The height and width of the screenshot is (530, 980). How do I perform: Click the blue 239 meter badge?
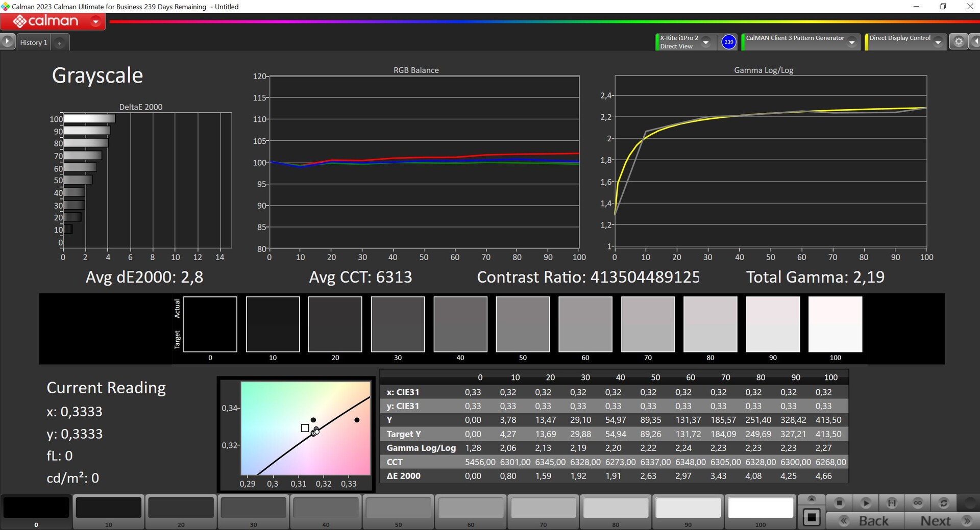pos(728,42)
